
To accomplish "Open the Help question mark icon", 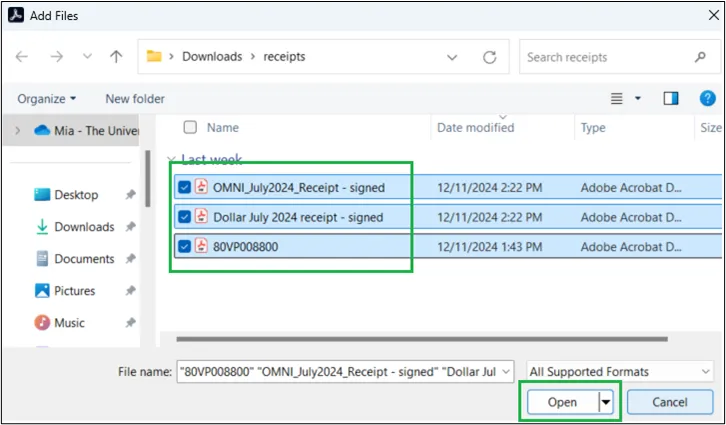I will click(x=708, y=98).
